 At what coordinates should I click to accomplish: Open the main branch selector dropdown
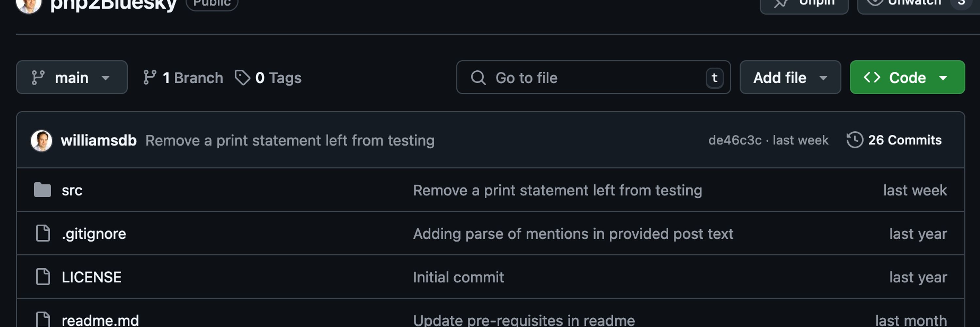tap(72, 77)
